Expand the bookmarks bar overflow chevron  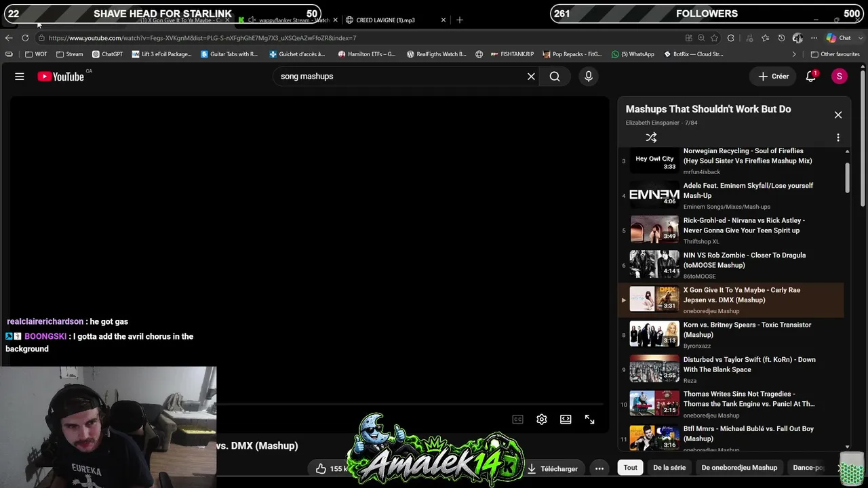point(794,54)
